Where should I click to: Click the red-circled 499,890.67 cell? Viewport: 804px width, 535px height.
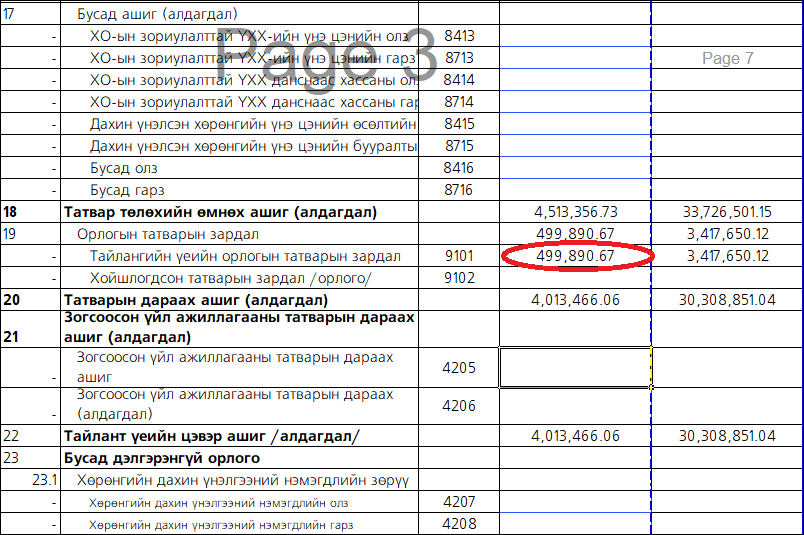pyautogui.click(x=576, y=256)
